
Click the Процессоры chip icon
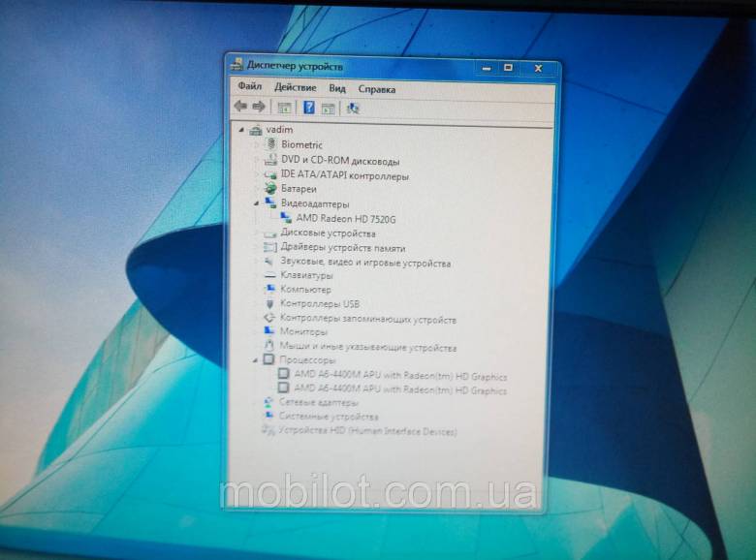[x=268, y=359]
